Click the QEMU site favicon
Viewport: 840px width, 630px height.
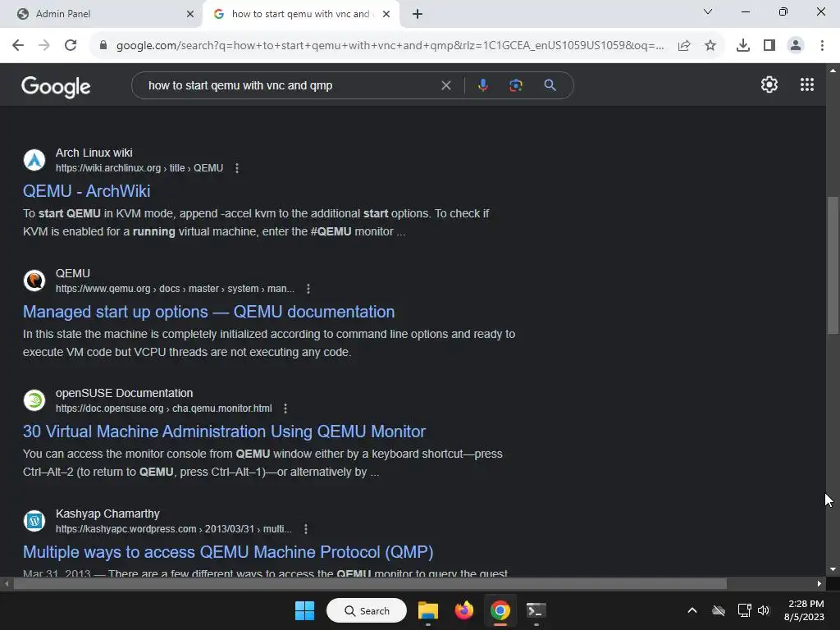point(34,281)
